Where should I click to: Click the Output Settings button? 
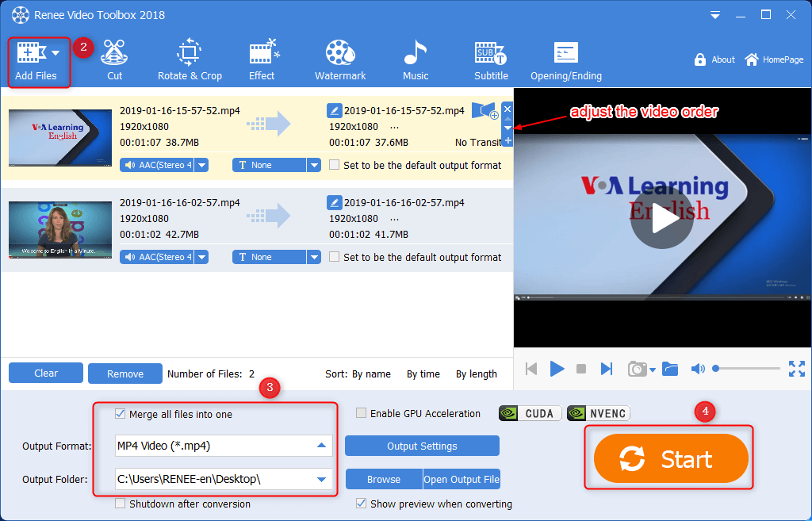tap(422, 446)
